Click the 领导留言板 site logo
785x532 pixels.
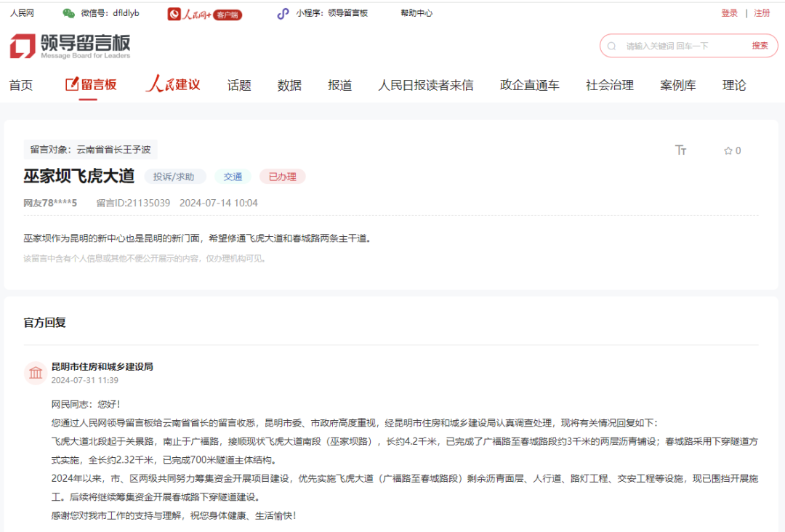click(70, 46)
